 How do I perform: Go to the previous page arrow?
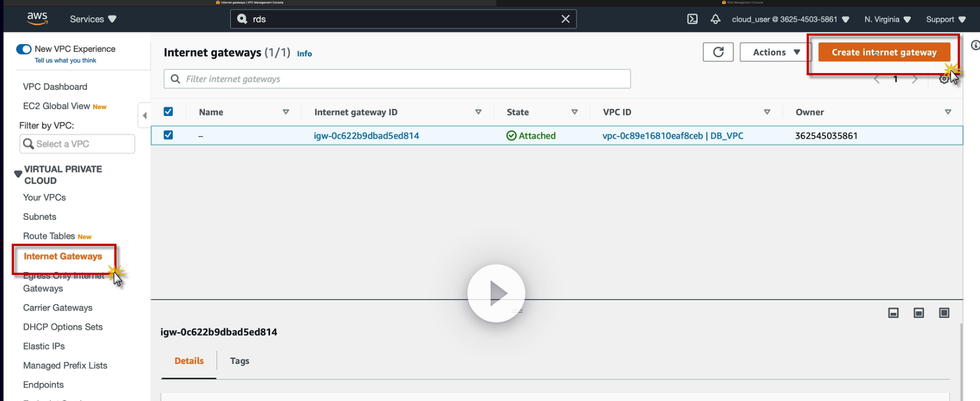click(877, 79)
